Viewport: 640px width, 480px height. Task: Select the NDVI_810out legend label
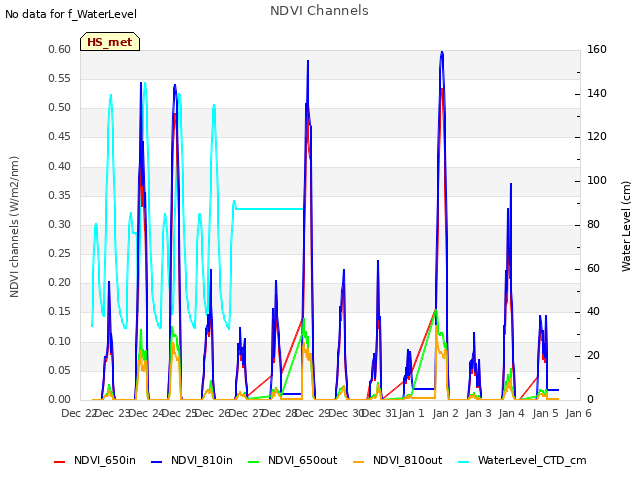tap(407, 460)
